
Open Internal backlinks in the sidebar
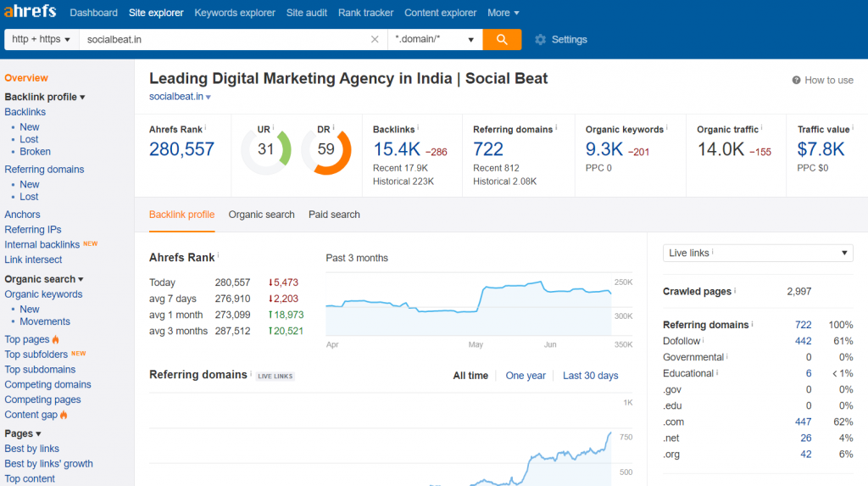(42, 244)
